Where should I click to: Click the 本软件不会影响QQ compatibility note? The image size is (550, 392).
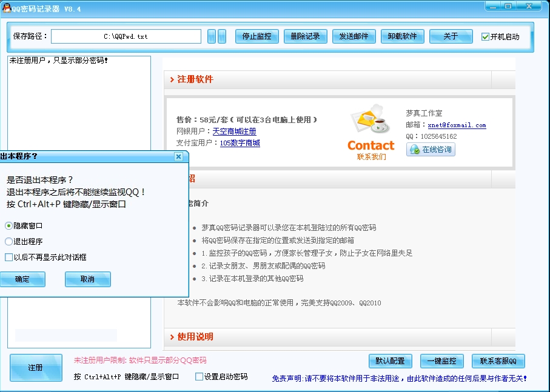(279, 303)
